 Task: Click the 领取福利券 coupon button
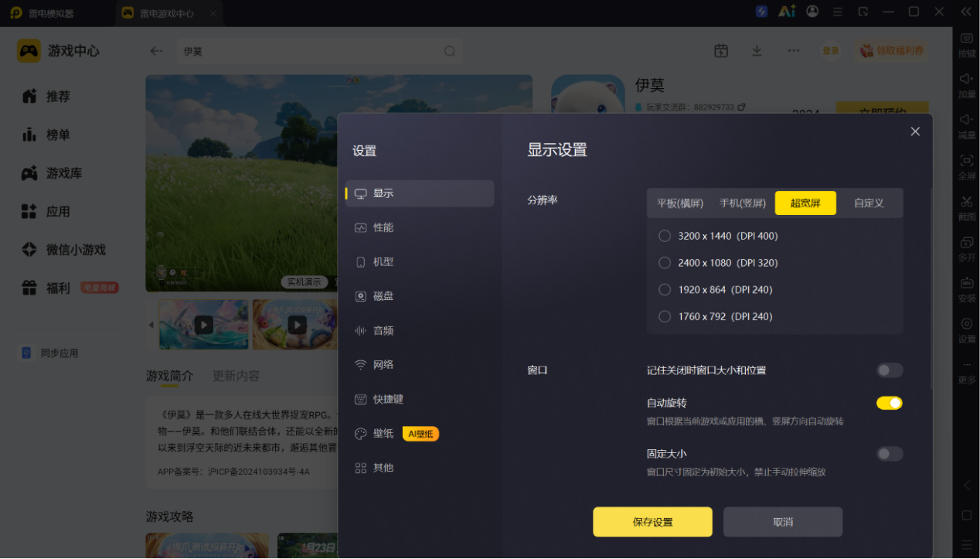click(892, 50)
